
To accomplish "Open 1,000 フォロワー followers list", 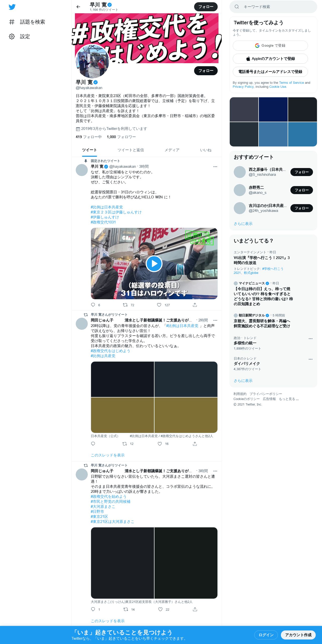I will point(121,137).
